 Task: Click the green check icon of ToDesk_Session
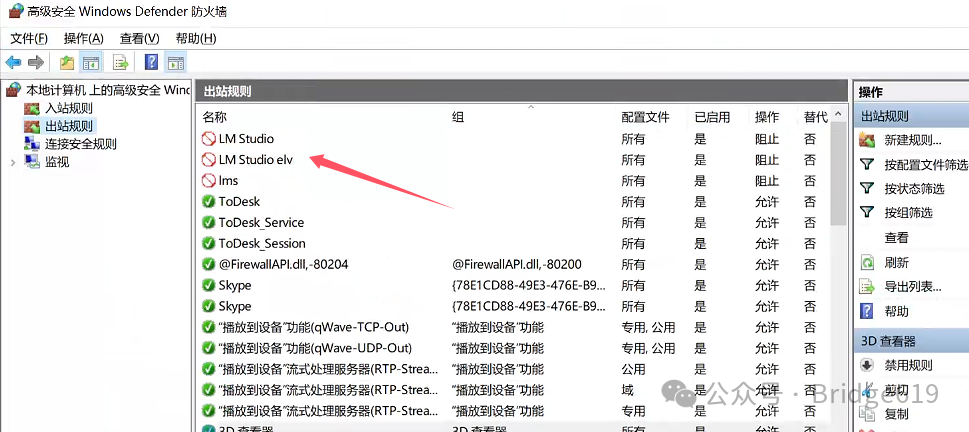(209, 244)
